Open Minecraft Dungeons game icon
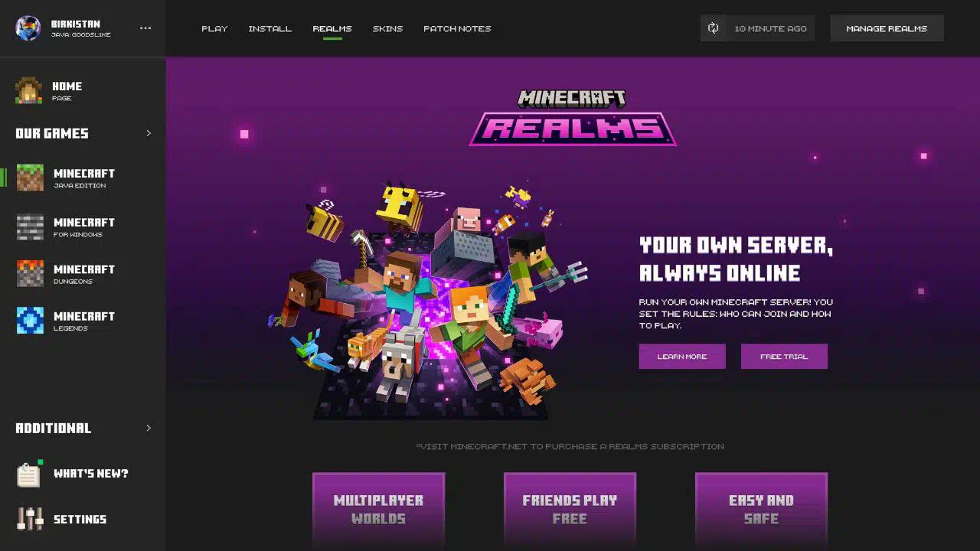 (x=31, y=274)
